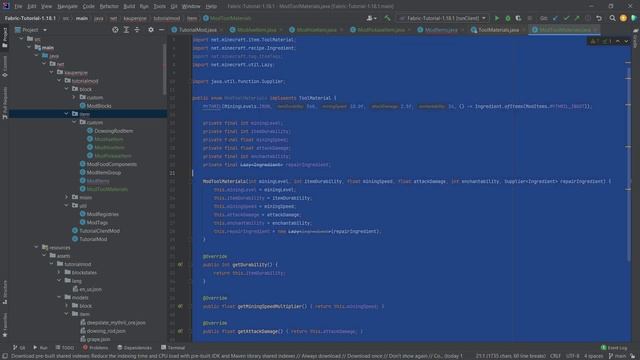Screen dimensions: 640x360
Task: Open ModBlocks class in project tree
Action: coord(99,106)
